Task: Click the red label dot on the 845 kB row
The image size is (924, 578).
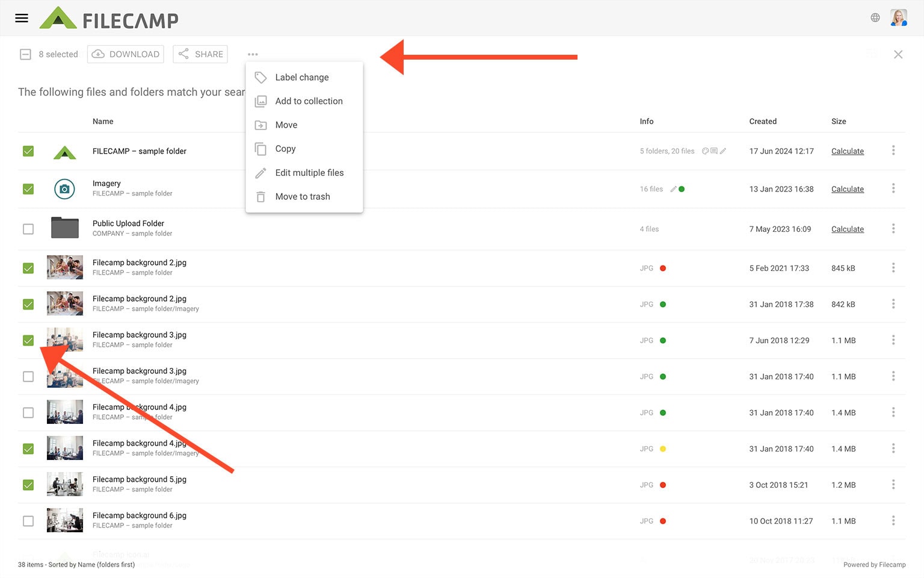Action: click(x=663, y=268)
